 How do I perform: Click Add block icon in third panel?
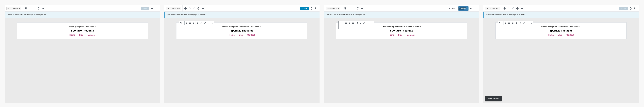point(345,9)
